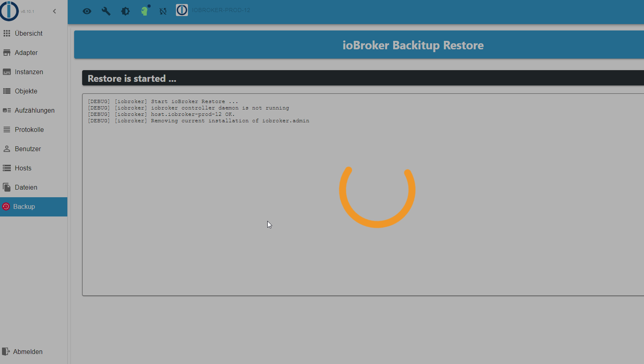Image resolution: width=644 pixels, height=364 pixels.
Task: Toggle expert mode via the eye icon
Action: [87, 11]
